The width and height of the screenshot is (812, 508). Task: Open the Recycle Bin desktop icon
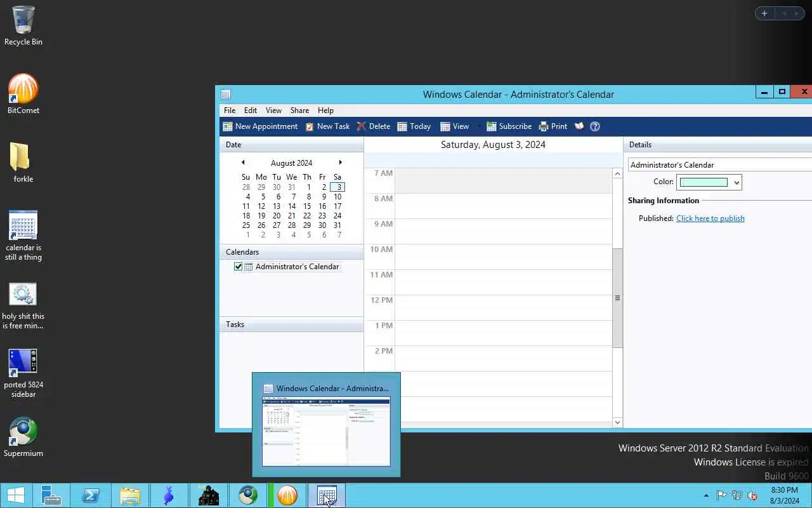(x=23, y=26)
